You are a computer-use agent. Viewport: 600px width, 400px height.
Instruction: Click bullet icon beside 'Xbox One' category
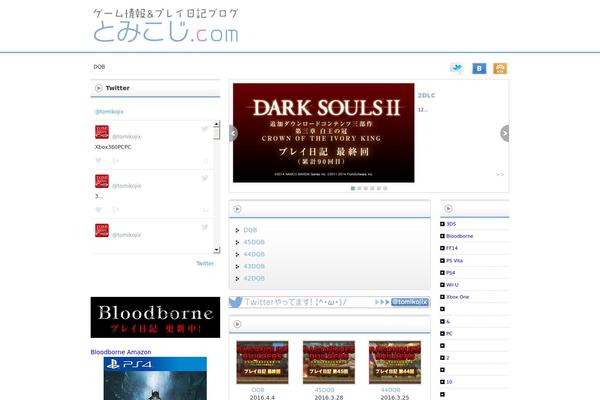click(442, 297)
